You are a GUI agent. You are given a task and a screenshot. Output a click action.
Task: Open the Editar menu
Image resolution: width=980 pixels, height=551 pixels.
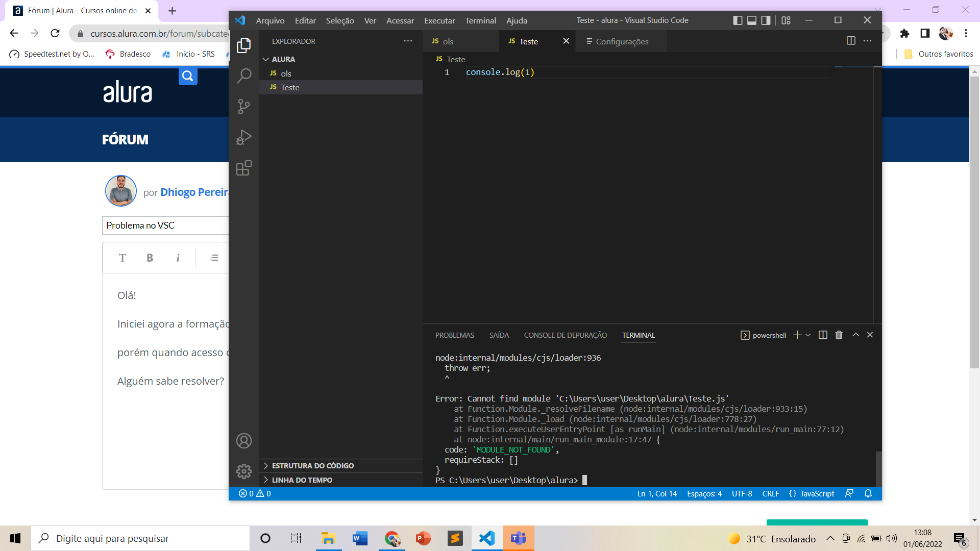pyautogui.click(x=305, y=20)
